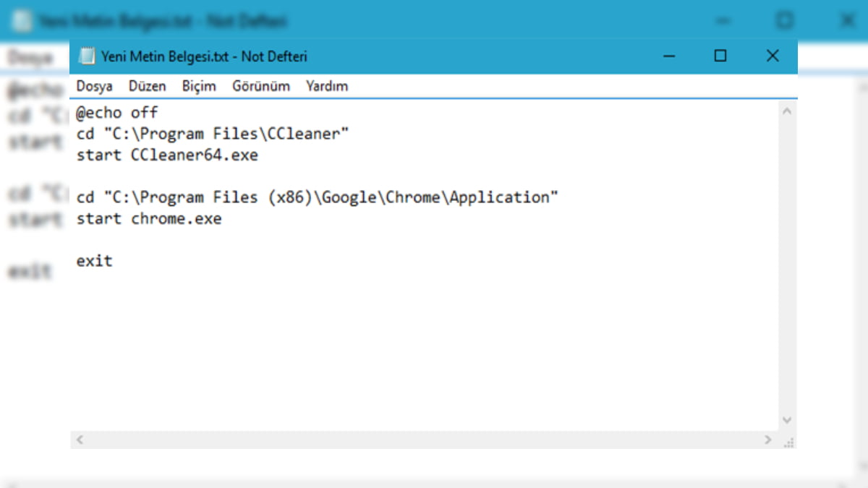The image size is (868, 488).
Task: Close the Yeni Metin Belgesi.txt window
Action: [x=773, y=56]
